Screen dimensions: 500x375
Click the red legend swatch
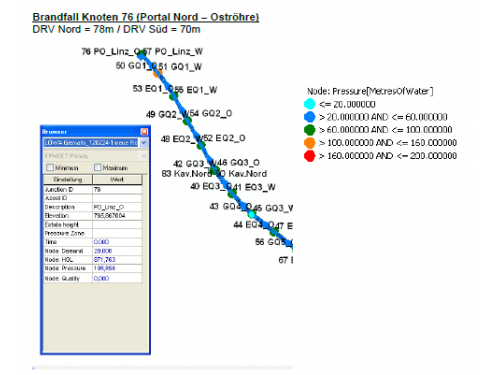[310, 156]
